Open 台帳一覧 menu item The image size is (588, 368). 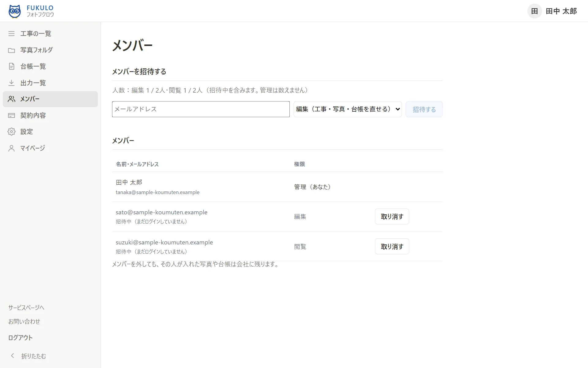pyautogui.click(x=50, y=66)
